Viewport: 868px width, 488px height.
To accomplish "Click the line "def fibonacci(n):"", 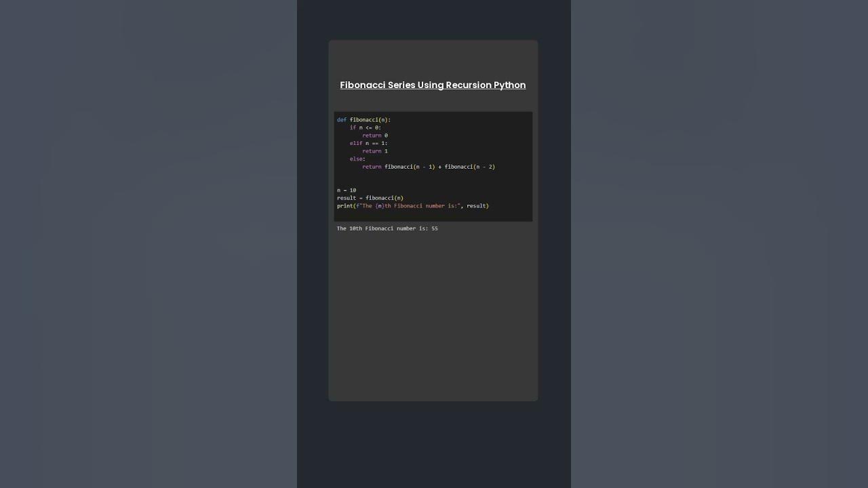I will tap(364, 120).
